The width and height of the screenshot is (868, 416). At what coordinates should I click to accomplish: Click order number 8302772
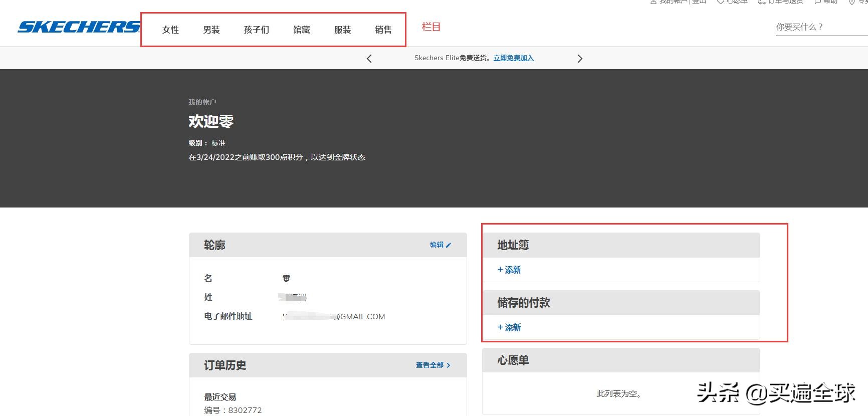point(245,410)
